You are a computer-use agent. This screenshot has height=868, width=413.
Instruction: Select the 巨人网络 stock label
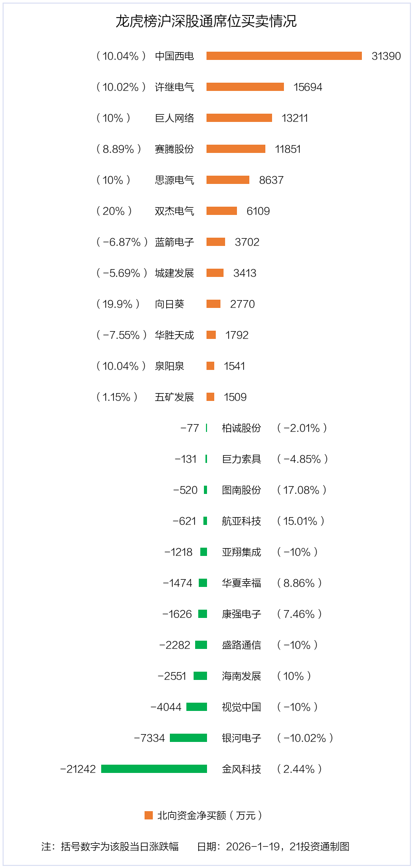(x=174, y=118)
